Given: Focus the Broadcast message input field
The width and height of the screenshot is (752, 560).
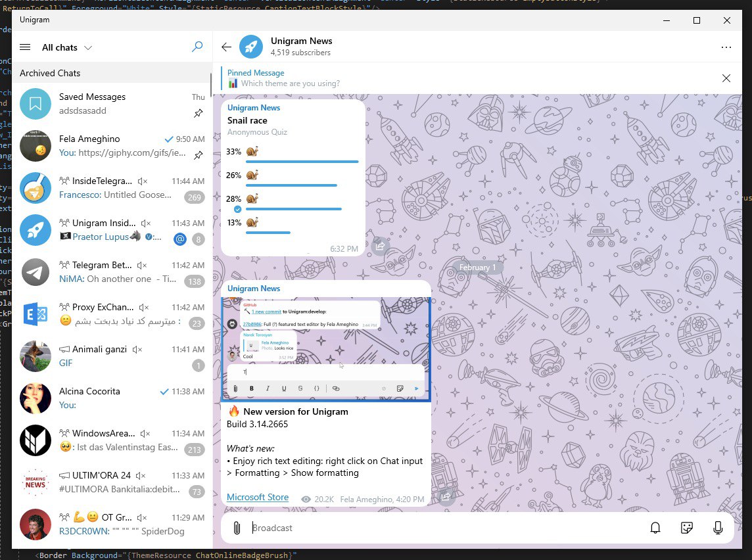Looking at the screenshot, I should pyautogui.click(x=447, y=528).
